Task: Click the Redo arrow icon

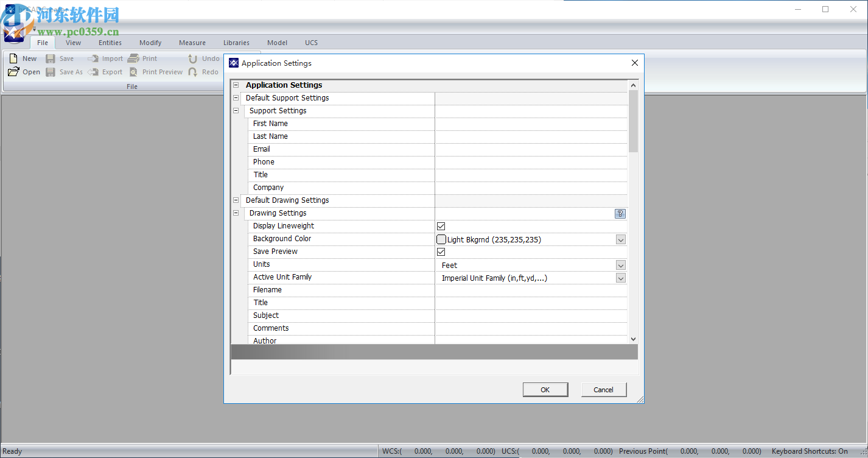Action: (x=193, y=72)
